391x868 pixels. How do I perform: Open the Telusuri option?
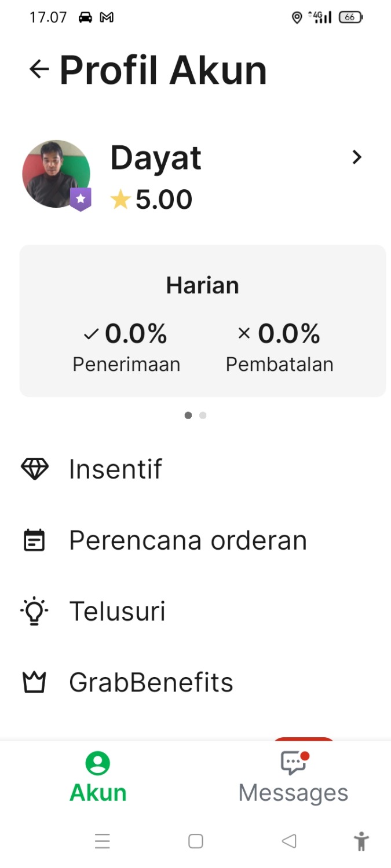coord(118,611)
